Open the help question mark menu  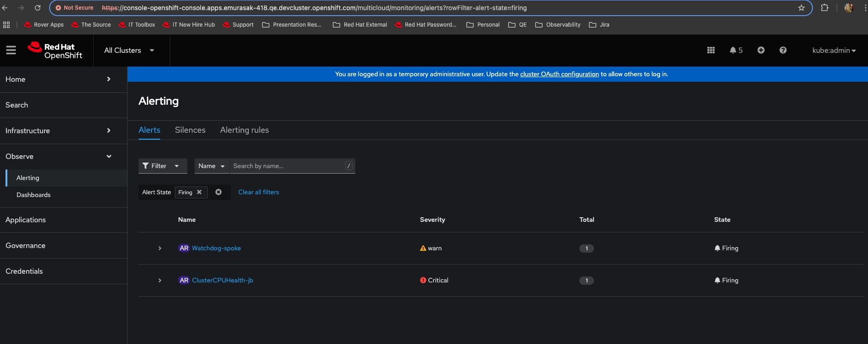783,50
